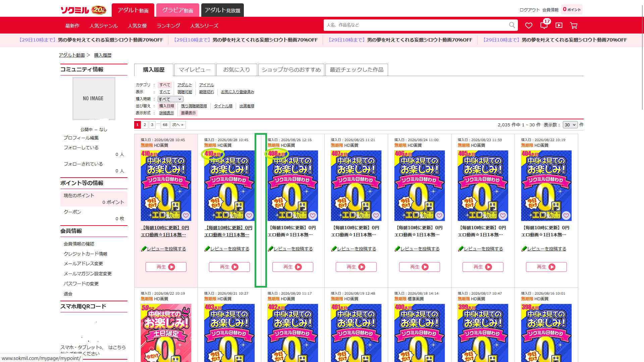Switch to the アダルト見放題 top tab
This screenshot has height=362, width=644.
click(222, 10)
